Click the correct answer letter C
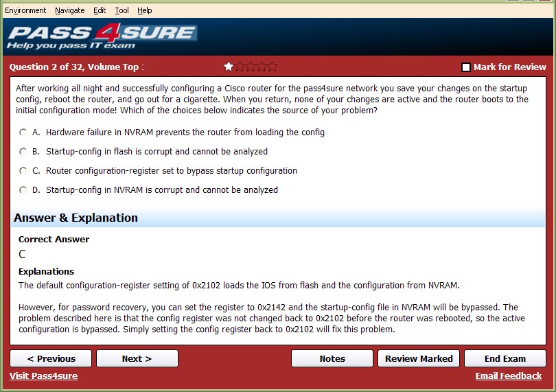Viewport: 556px width, 392px height. 22,254
